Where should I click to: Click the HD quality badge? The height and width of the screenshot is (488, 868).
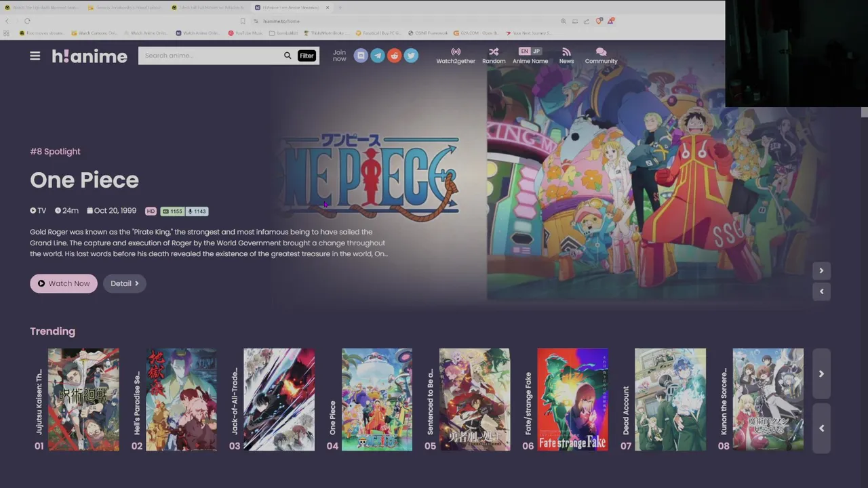coord(151,211)
